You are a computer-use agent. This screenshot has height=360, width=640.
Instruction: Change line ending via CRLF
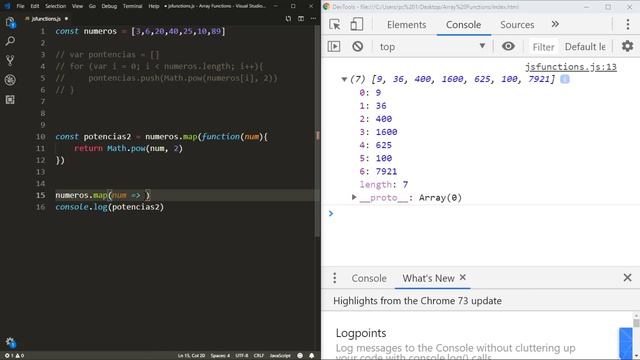pos(259,356)
